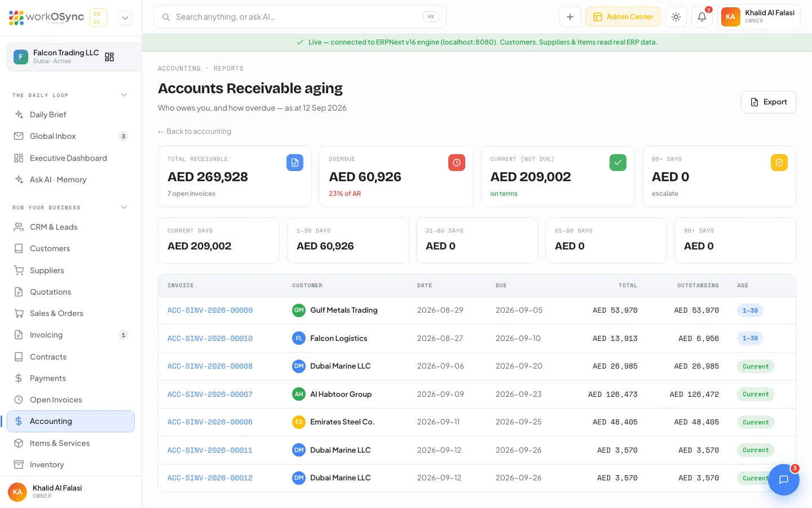The width and height of the screenshot is (812, 508).
Task: Open the Admin Center
Action: pyautogui.click(x=623, y=17)
